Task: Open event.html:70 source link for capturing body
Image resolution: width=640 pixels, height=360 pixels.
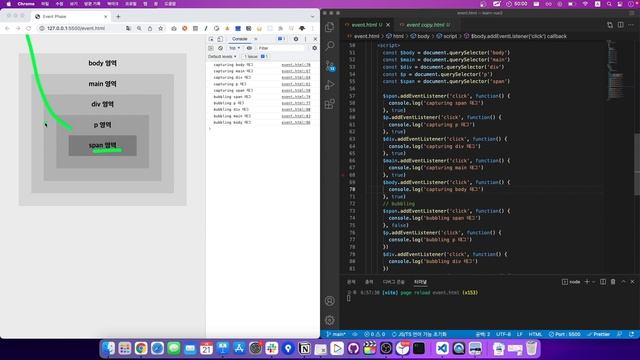Action: coord(296,65)
